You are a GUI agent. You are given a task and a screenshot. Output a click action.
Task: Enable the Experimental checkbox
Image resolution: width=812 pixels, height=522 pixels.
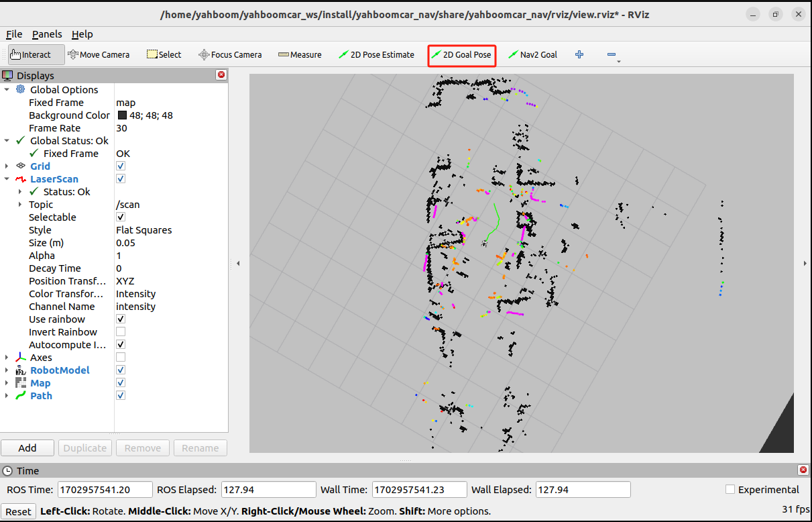click(730, 490)
